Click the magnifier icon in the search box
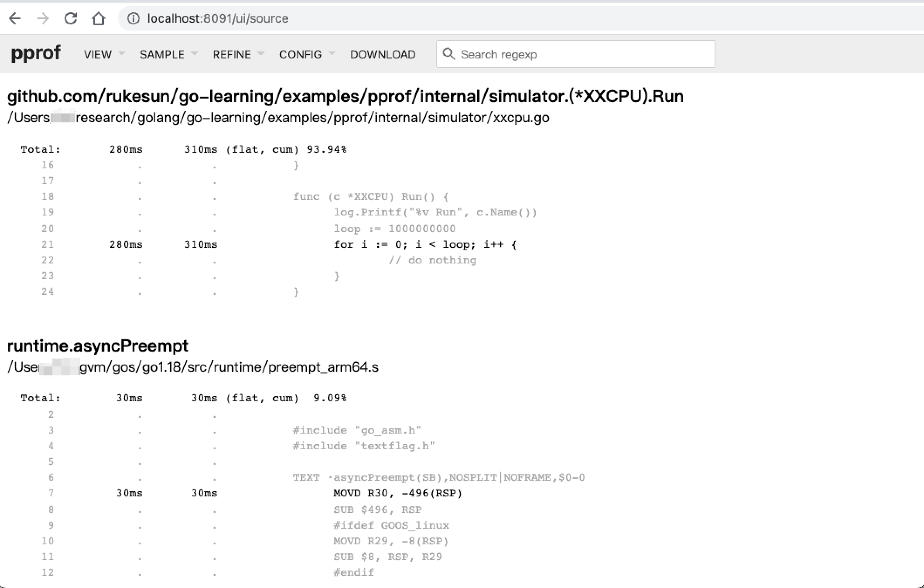The image size is (924, 588). 449,54
